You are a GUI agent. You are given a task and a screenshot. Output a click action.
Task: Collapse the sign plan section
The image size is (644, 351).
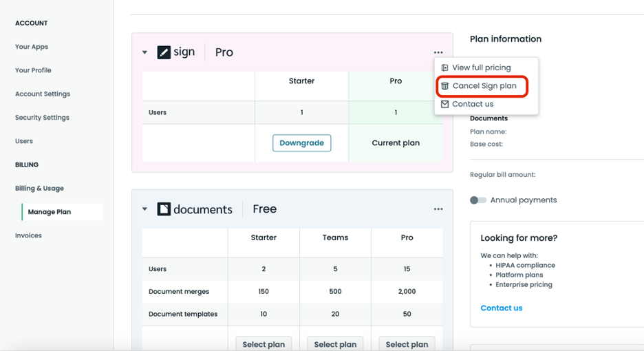click(144, 52)
